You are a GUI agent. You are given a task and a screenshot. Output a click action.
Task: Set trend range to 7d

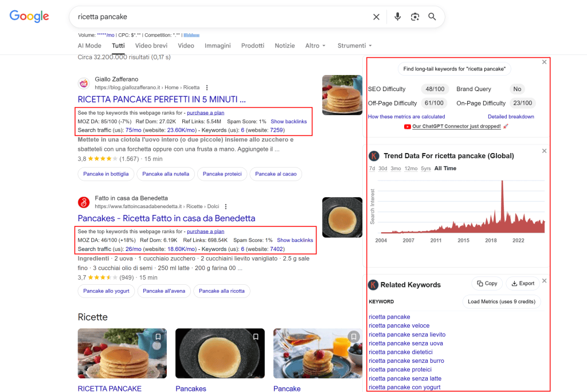(372, 168)
